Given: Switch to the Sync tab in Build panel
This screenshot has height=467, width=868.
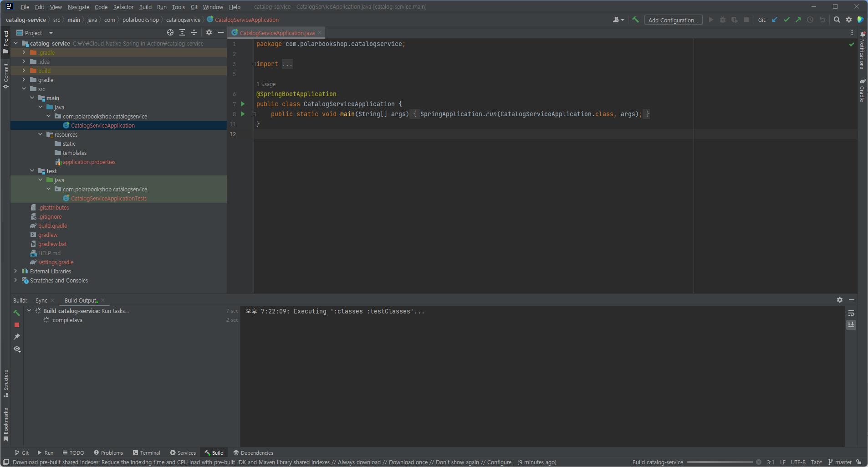Looking at the screenshot, I should coord(41,300).
